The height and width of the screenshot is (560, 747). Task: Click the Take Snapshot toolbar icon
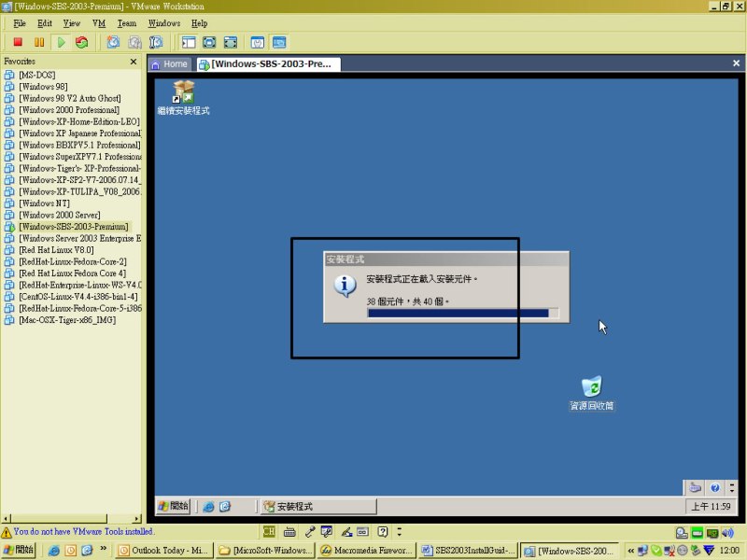tap(113, 42)
